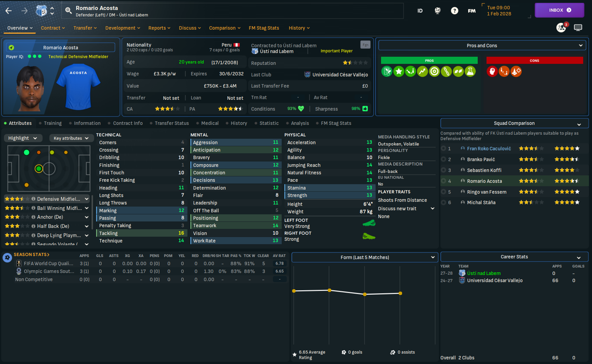Open Ústí nad Labem link under Contracted to

point(276,51)
